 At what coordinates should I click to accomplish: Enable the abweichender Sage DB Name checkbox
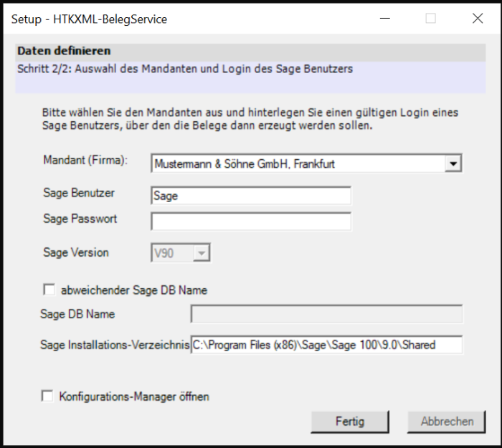coord(49,290)
